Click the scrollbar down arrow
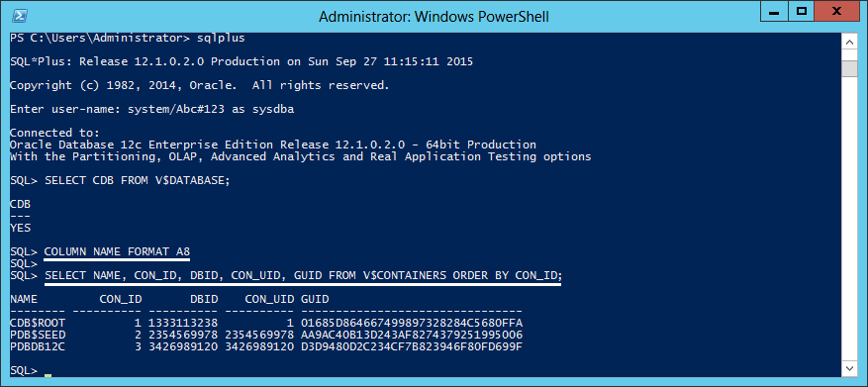868x387 pixels. pyautogui.click(x=849, y=367)
